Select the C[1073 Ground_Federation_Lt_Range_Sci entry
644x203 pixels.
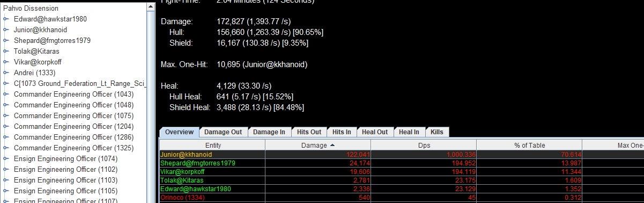[80, 84]
